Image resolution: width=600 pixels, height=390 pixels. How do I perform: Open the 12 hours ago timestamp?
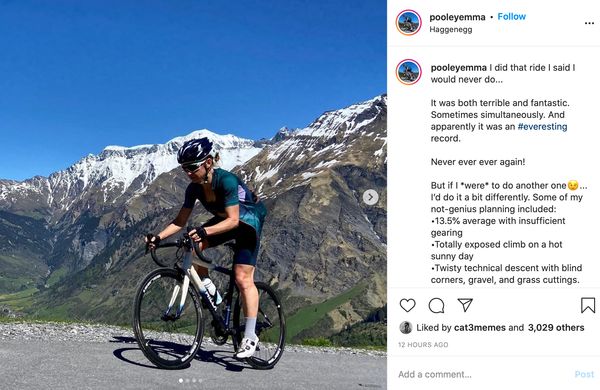click(x=423, y=344)
